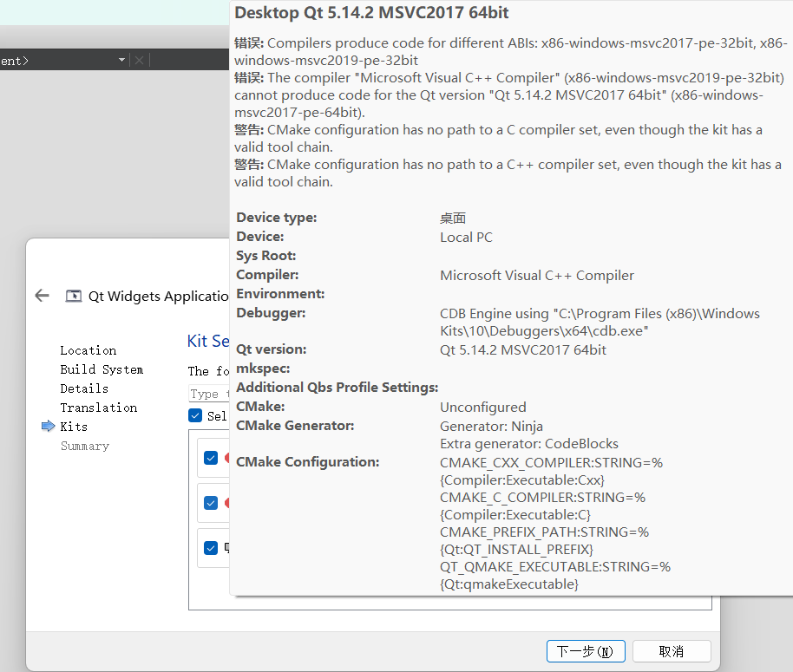Screen dimensions: 793x672
Task: Click the red error icon on second kit
Action: (x=227, y=503)
